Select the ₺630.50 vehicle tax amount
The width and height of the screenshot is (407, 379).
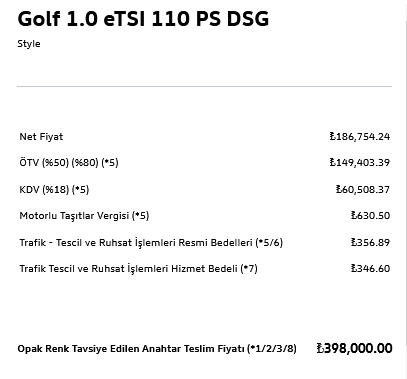[370, 216]
